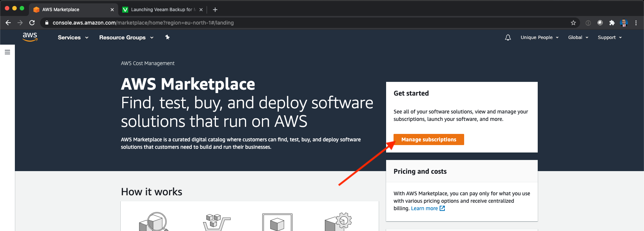The height and width of the screenshot is (231, 644).
Task: Click the pin shortcuts icon
Action: (x=167, y=37)
